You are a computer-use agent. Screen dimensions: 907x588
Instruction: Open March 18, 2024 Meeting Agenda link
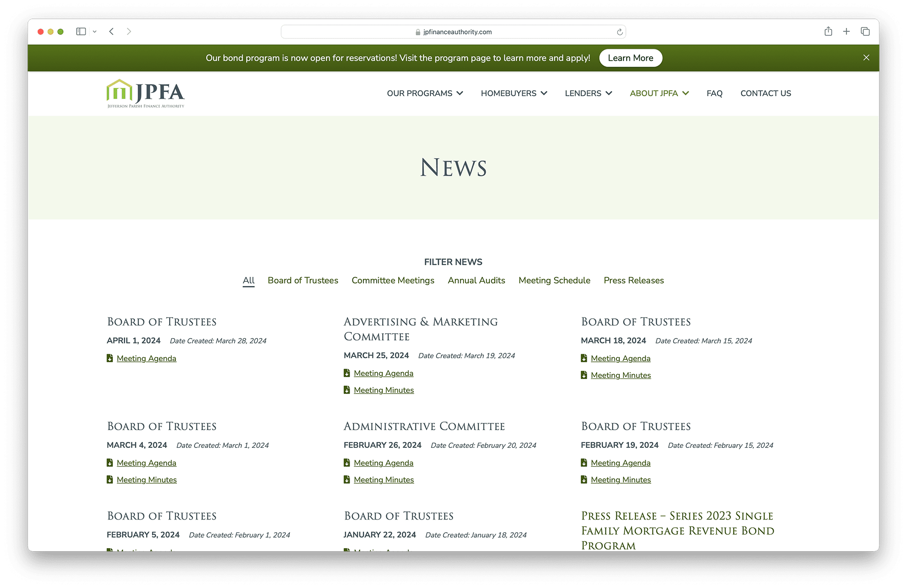click(x=620, y=359)
